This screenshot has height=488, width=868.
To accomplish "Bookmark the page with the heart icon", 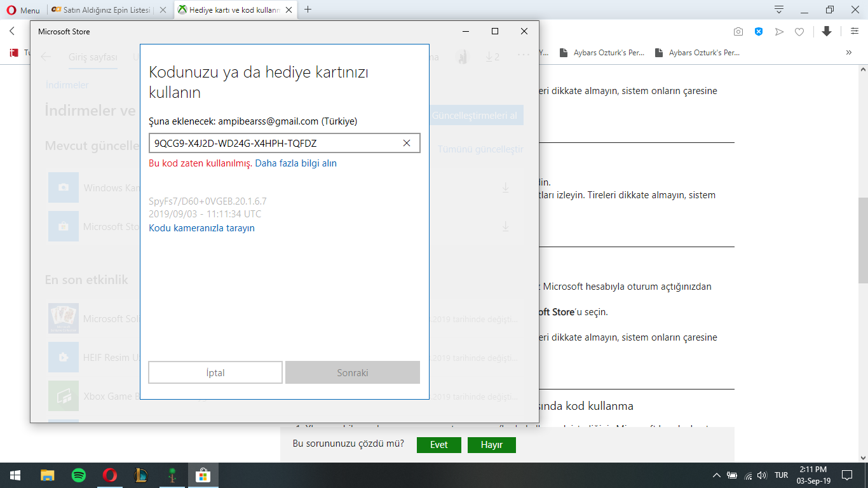I will tap(800, 32).
